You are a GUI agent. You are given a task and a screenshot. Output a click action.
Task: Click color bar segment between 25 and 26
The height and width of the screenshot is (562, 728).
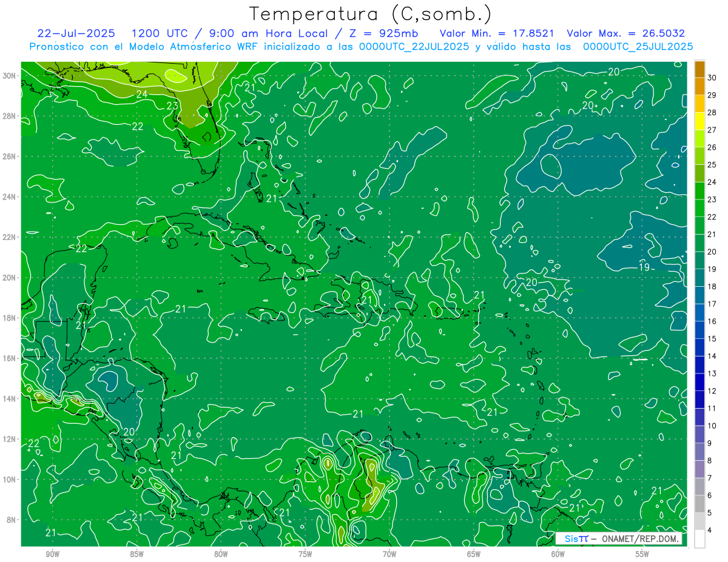pyautogui.click(x=699, y=155)
